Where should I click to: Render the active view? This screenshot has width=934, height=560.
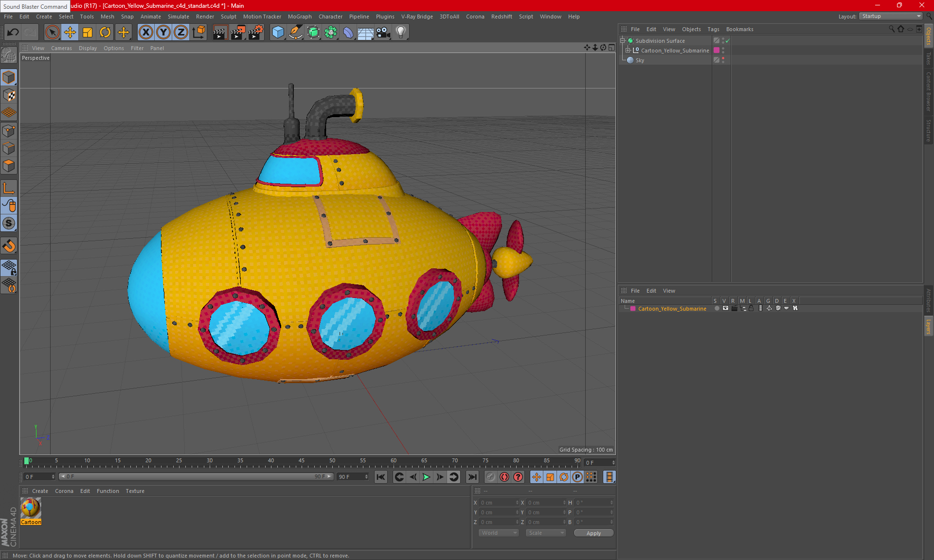point(220,33)
